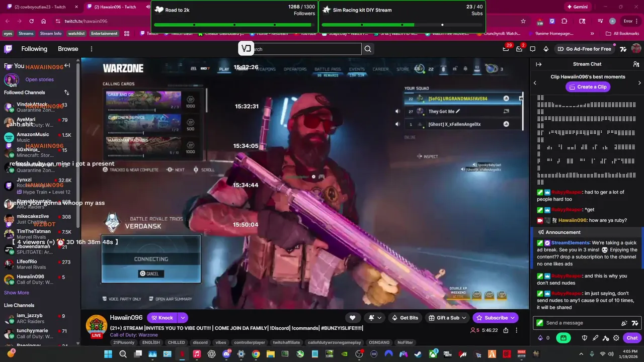Screen dimensions: 644x362
Task: Open Twitch home via purple logo
Action: [8, 49]
